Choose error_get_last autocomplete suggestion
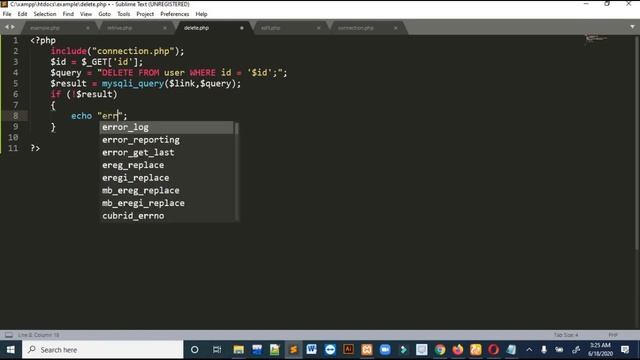 [x=167, y=153]
